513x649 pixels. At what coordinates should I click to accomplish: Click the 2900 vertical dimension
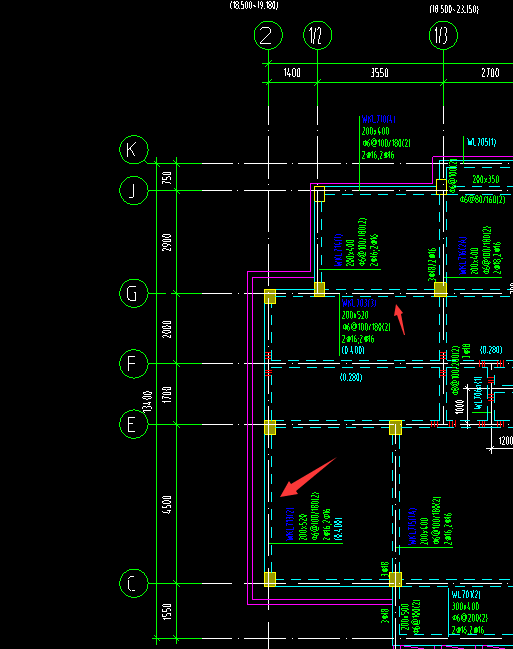[x=166, y=242]
